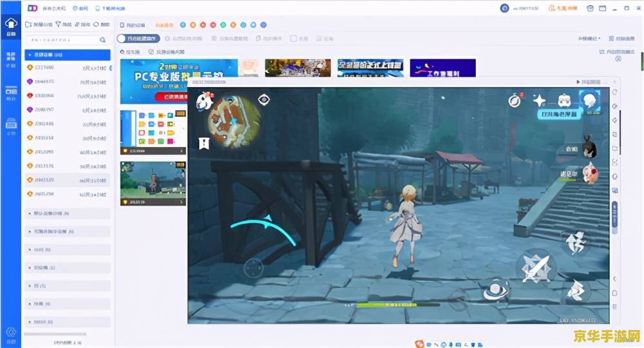Click the cloud-icon button below the blue switch
644x348 pixels.
pos(130,52)
